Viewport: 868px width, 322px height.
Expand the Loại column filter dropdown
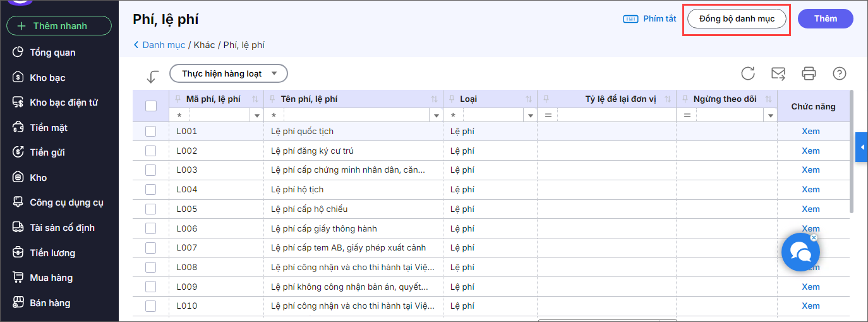click(529, 116)
